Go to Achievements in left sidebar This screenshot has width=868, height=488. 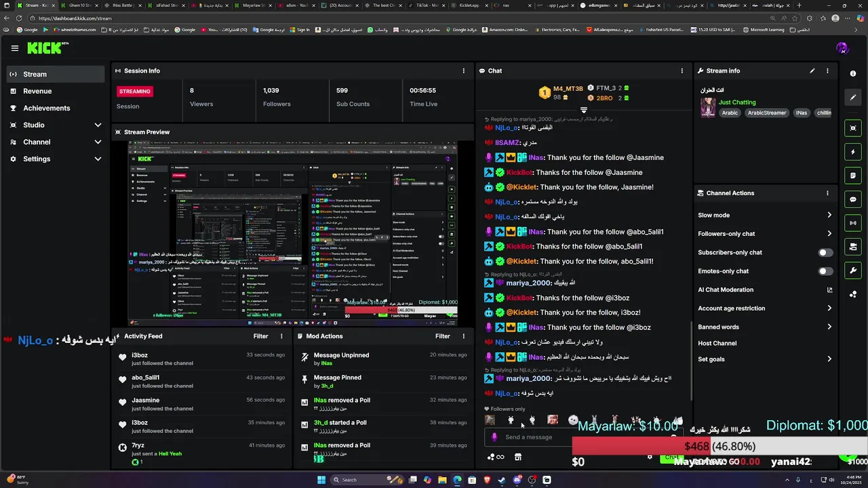click(x=55, y=108)
